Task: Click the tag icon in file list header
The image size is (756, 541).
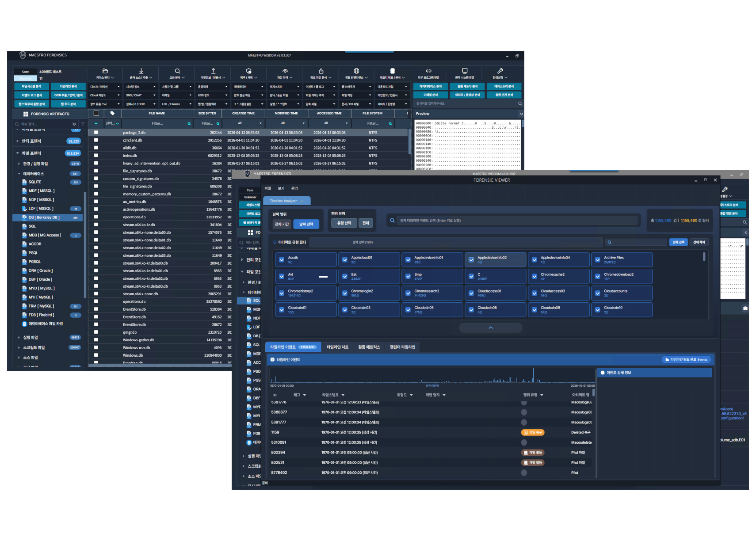Action: pyautogui.click(x=112, y=113)
